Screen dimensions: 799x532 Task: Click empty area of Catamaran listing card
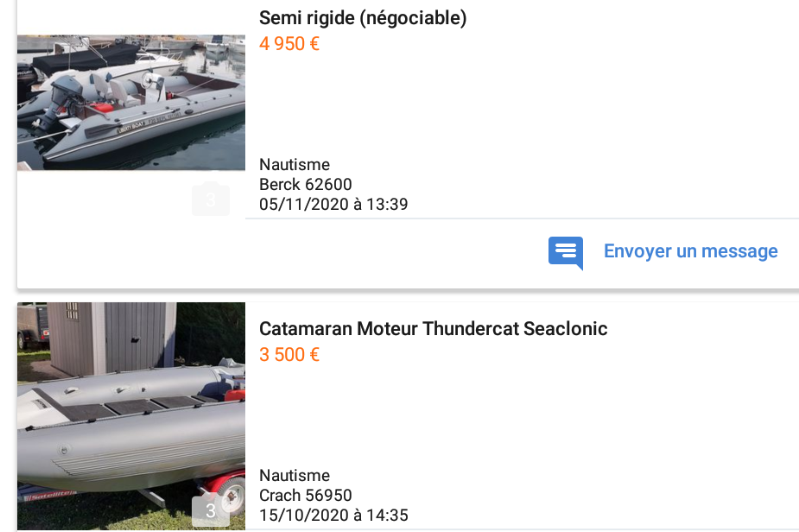tap(561, 415)
